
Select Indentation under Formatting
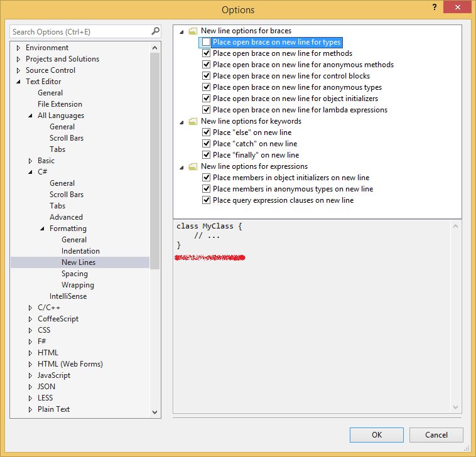coord(80,251)
